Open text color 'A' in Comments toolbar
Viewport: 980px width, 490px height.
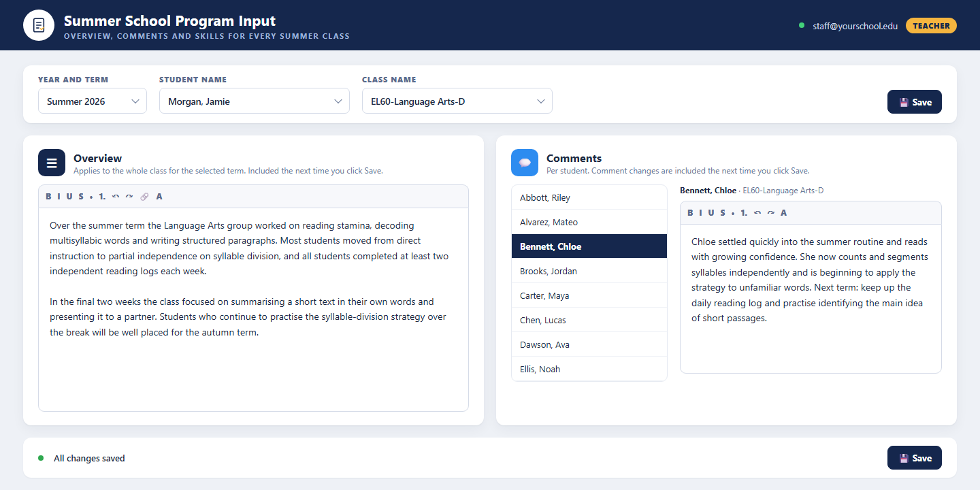(784, 213)
